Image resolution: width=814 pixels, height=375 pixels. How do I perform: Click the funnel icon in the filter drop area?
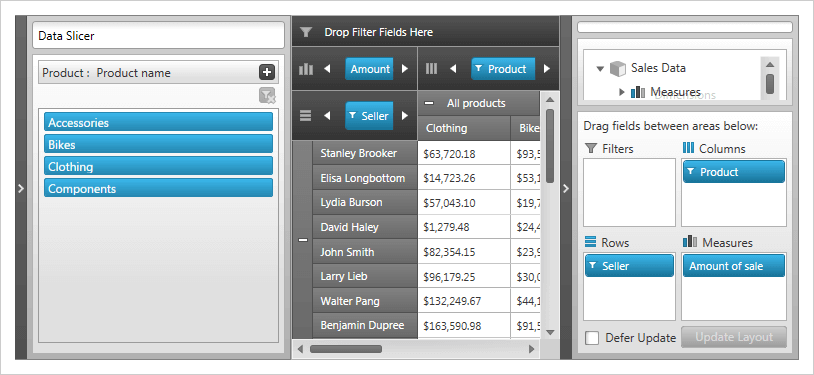click(306, 32)
